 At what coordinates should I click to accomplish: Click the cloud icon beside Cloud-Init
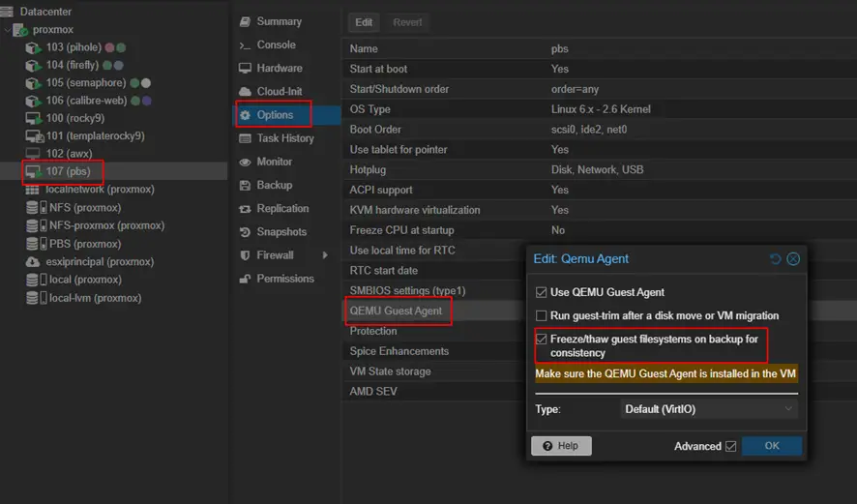click(245, 92)
